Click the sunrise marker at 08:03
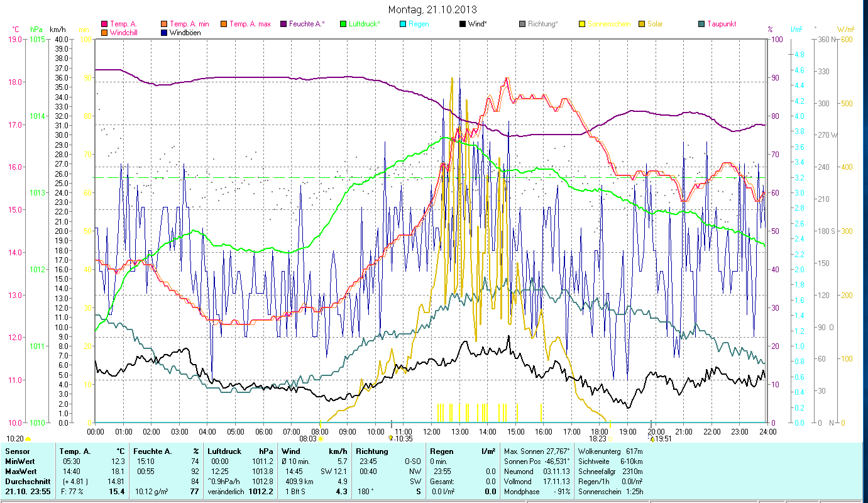This screenshot has height=503, width=868. [x=321, y=438]
